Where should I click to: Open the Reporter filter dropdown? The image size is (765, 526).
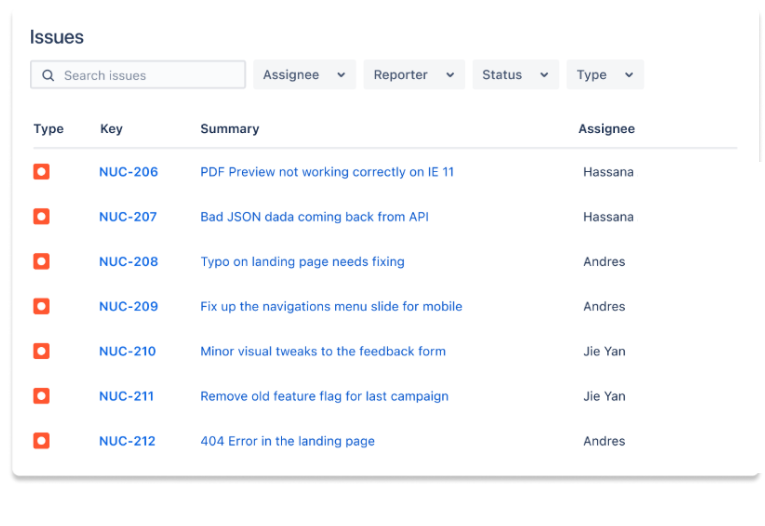pos(414,75)
